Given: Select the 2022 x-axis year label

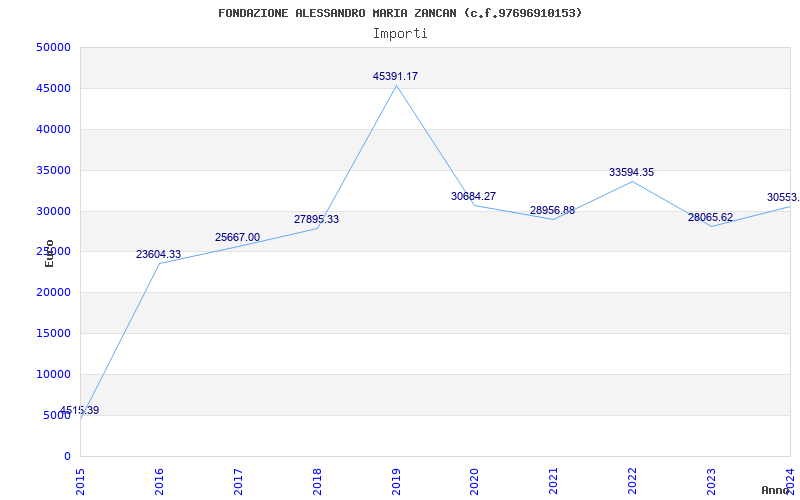Looking at the screenshot, I should click(x=633, y=481).
